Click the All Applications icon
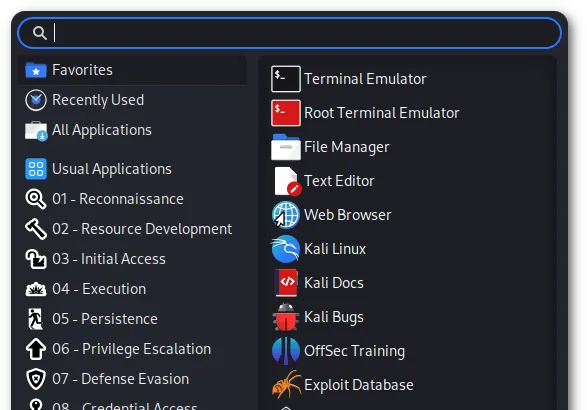Screen dimensions: 587x410 (x=36, y=131)
